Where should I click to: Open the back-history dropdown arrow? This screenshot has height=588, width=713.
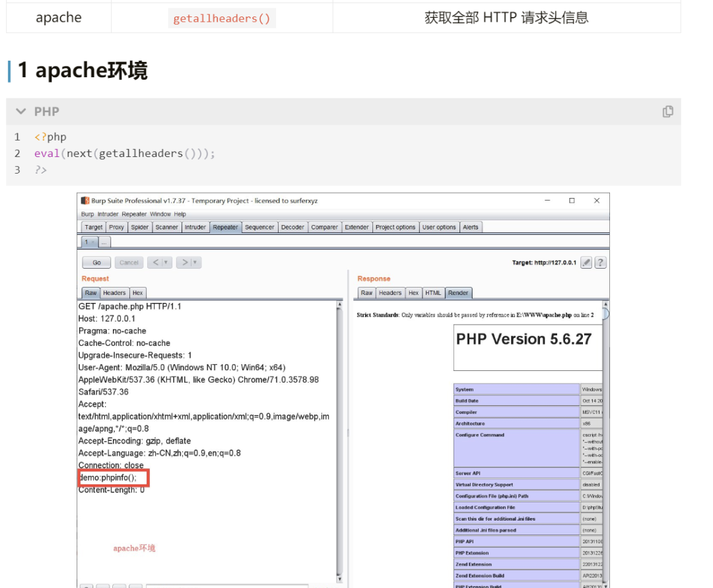[x=166, y=262]
